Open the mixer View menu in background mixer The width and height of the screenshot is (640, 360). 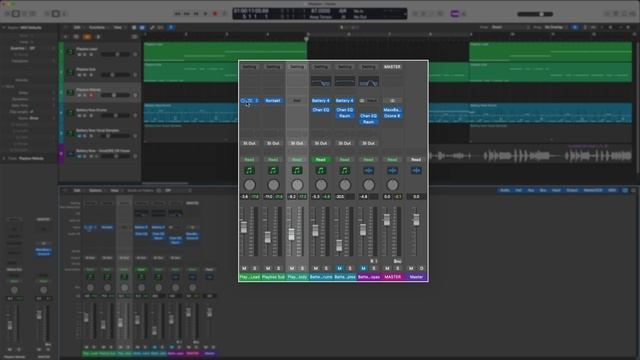(115, 191)
